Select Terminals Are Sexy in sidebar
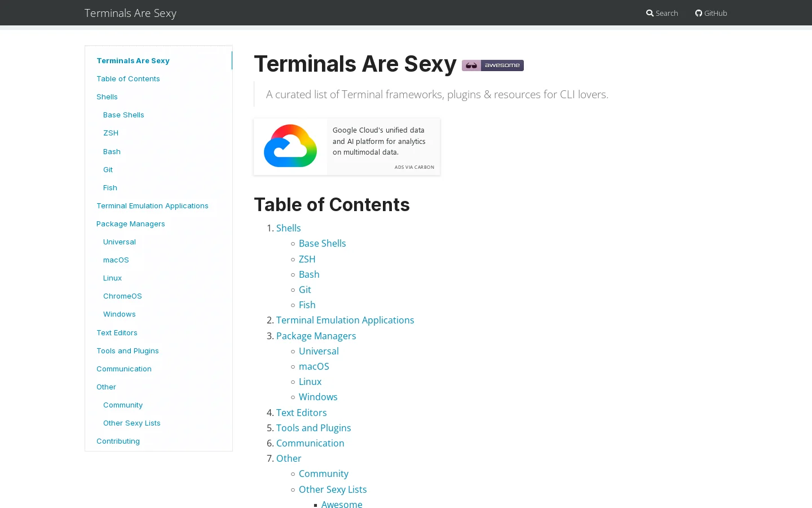 point(133,60)
